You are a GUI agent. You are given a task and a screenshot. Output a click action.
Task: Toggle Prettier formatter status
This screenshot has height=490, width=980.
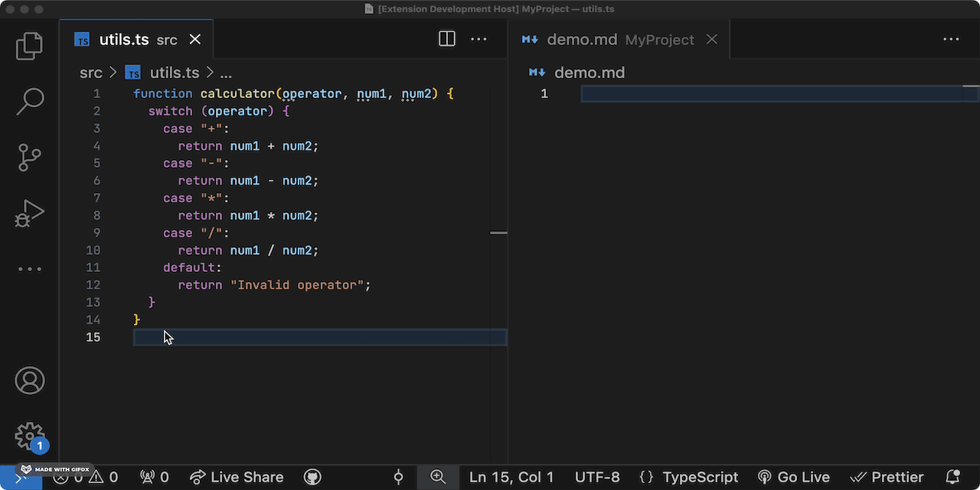887,477
